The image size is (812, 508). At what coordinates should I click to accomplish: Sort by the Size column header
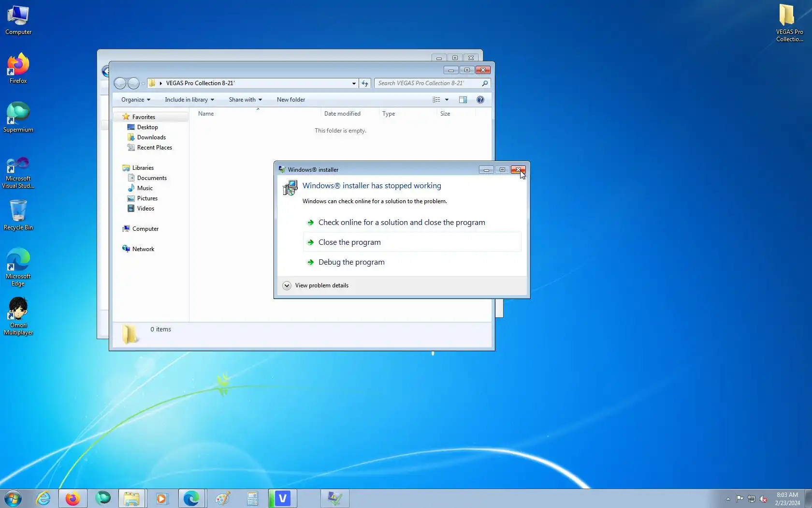(x=456, y=114)
